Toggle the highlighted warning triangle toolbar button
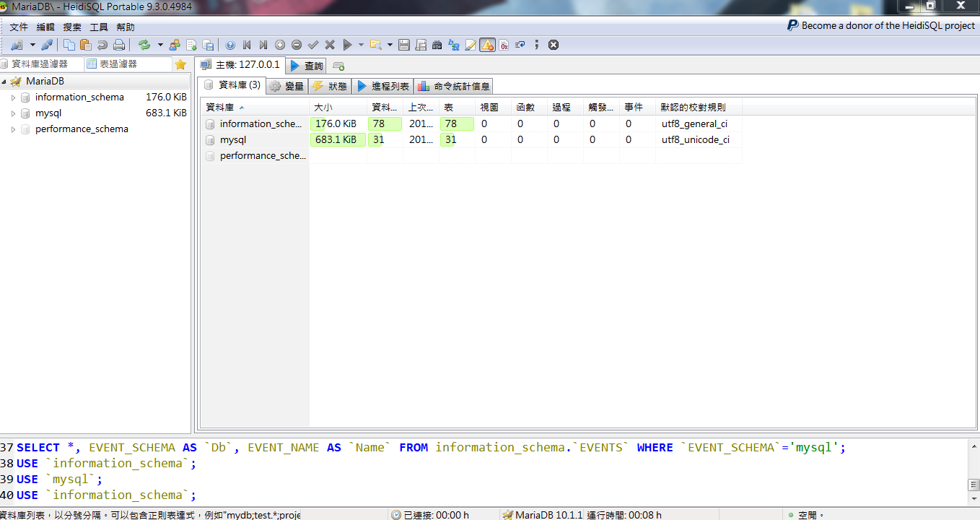Viewport: 980px width, 520px height. (487, 45)
